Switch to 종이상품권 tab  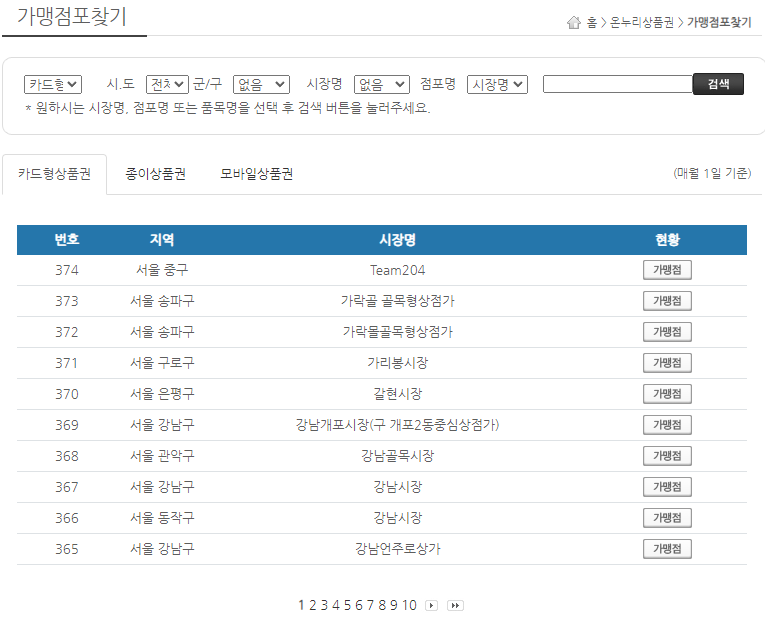(x=156, y=174)
